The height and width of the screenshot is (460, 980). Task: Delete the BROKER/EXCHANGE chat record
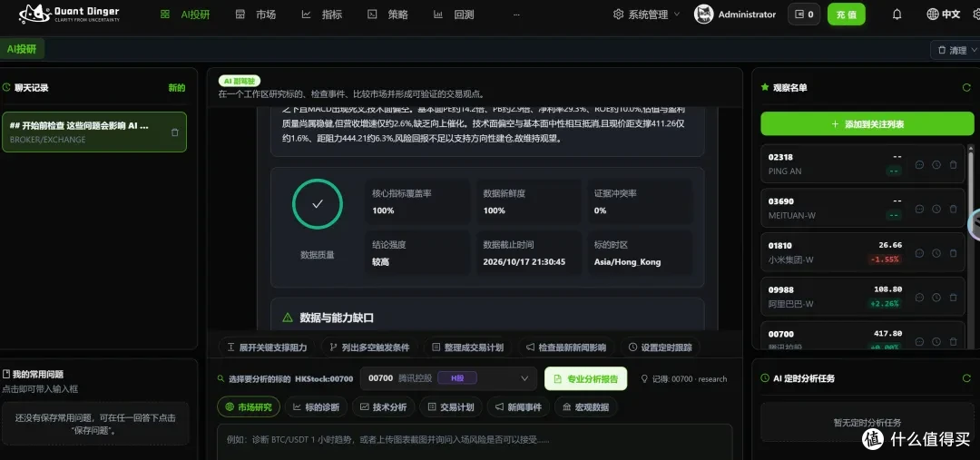(175, 132)
